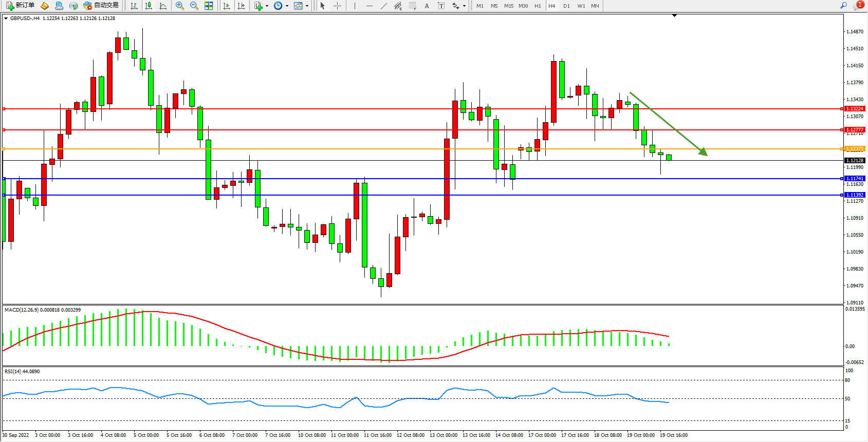Switch chart to bar chart mode

[134, 6]
